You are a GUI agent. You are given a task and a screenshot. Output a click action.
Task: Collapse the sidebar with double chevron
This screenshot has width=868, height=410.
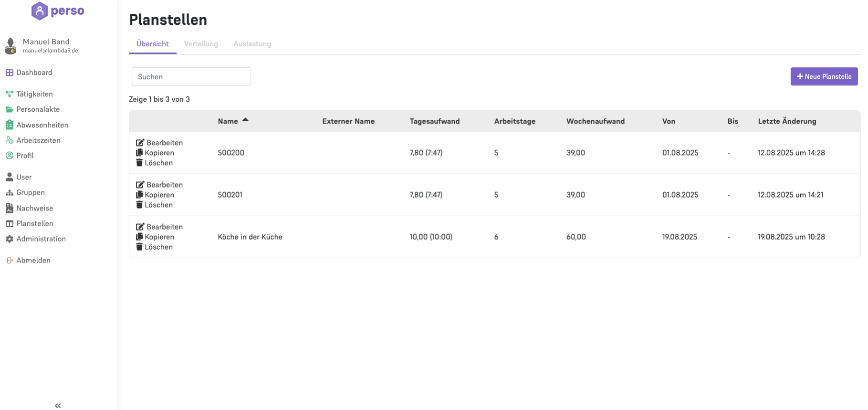click(58, 406)
